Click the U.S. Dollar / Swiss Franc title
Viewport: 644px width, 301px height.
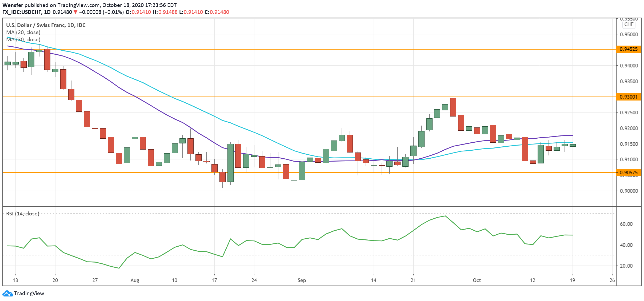click(46, 25)
